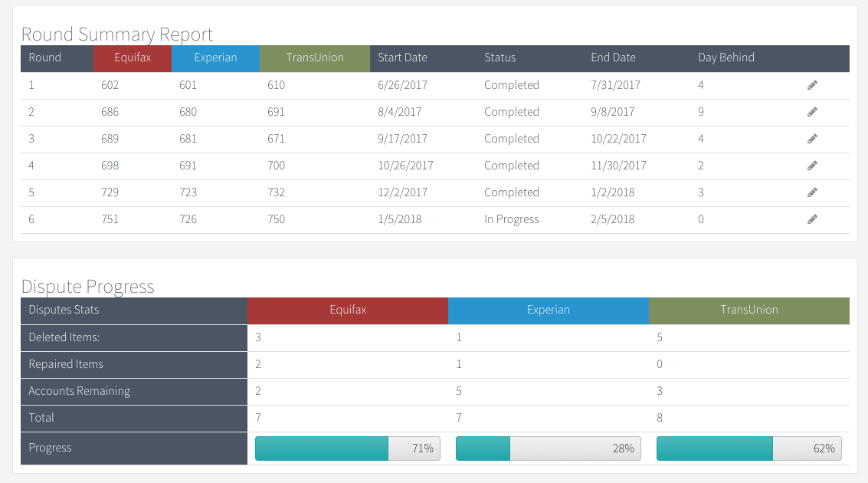Image resolution: width=868 pixels, height=483 pixels.
Task: Click the Equifax score 751
Action: [x=110, y=219]
